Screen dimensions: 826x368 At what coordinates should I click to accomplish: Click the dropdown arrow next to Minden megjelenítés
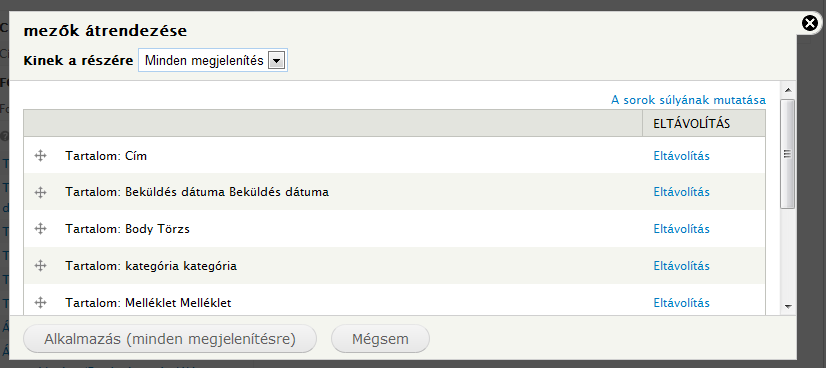[x=277, y=61]
